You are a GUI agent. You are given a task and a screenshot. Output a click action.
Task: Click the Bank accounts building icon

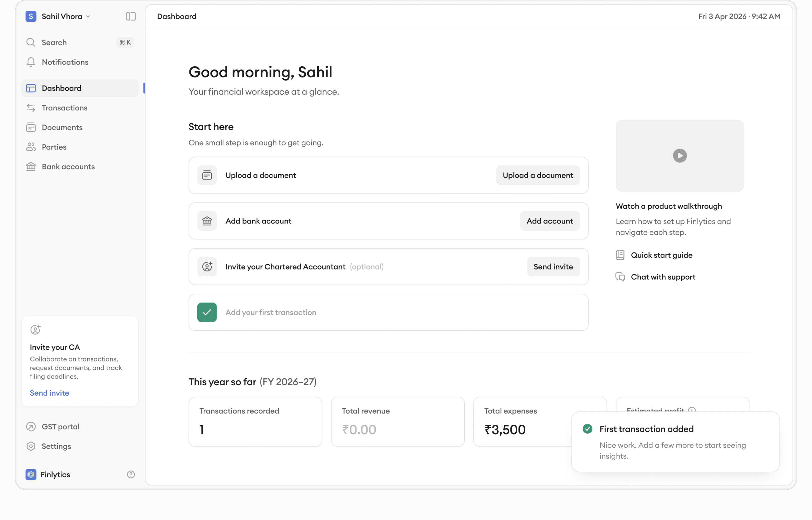[31, 167]
